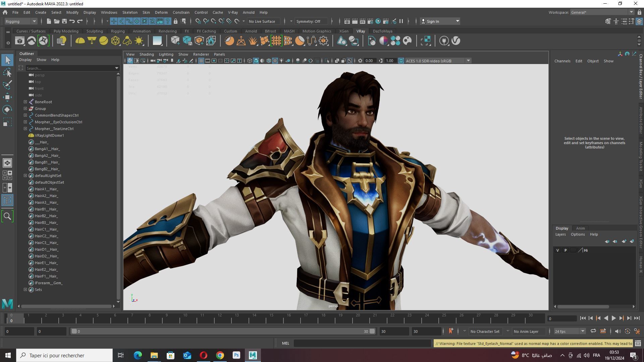
Task: Click play backwards on the timeline
Action: click(x=606, y=318)
